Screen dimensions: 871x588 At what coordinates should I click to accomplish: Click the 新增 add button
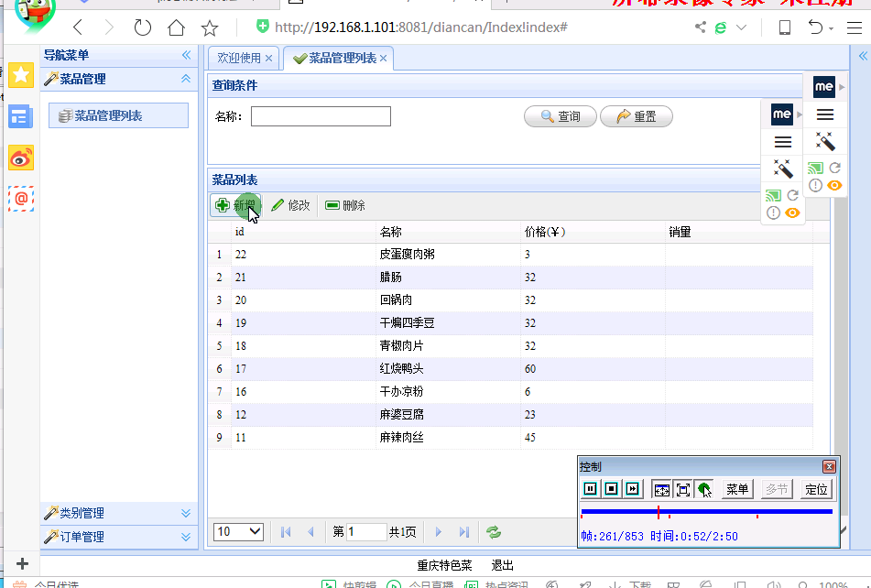click(x=235, y=205)
